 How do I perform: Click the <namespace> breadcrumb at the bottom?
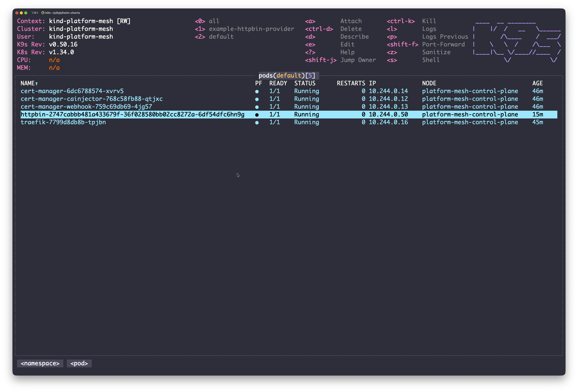[x=40, y=363]
